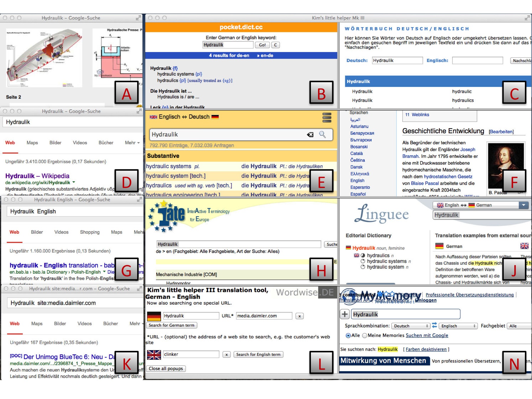Viewport: 532px width, 399px height.
Task: Follow the 'Joseph Bramah' Wikipedia link
Action: pyautogui.click(x=439, y=153)
